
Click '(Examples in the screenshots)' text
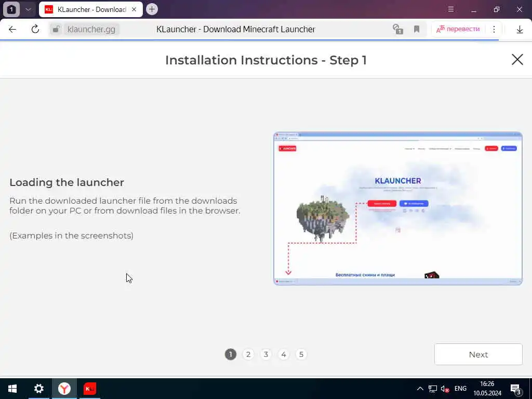click(71, 235)
